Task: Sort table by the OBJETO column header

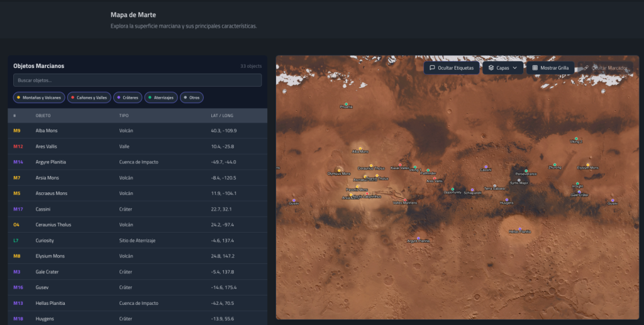Action: 43,116
